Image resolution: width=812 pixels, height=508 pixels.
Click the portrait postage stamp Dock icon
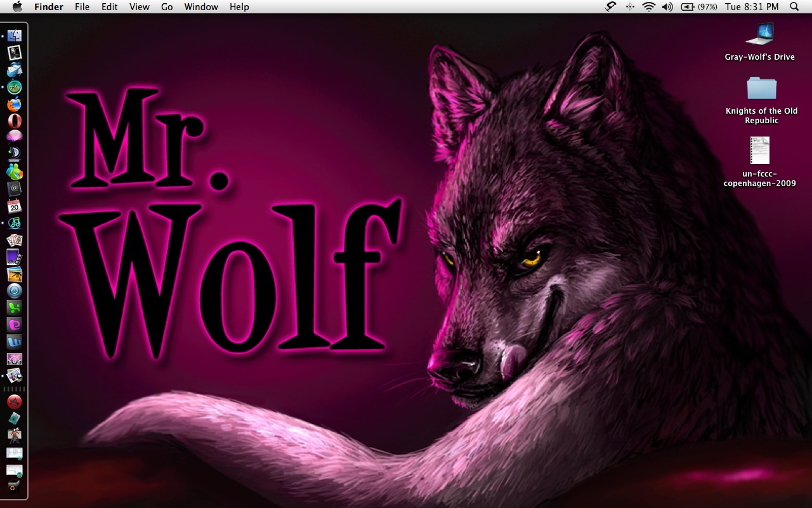point(15,53)
